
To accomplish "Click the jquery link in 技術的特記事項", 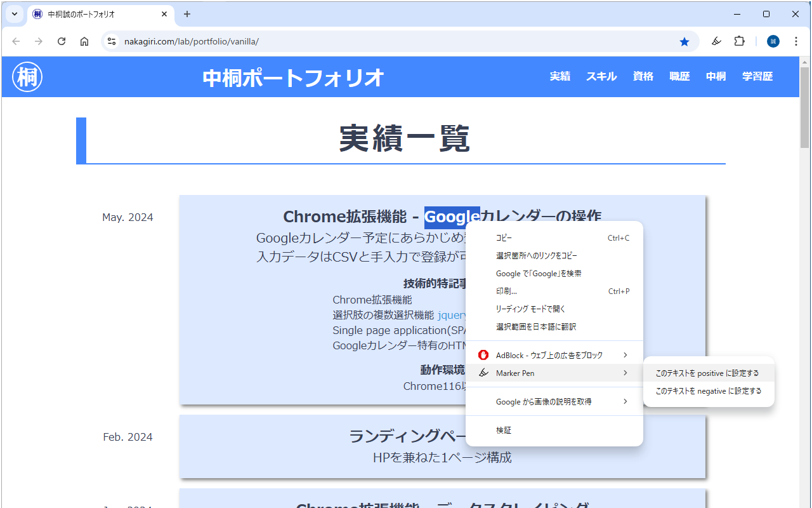I will [x=452, y=315].
